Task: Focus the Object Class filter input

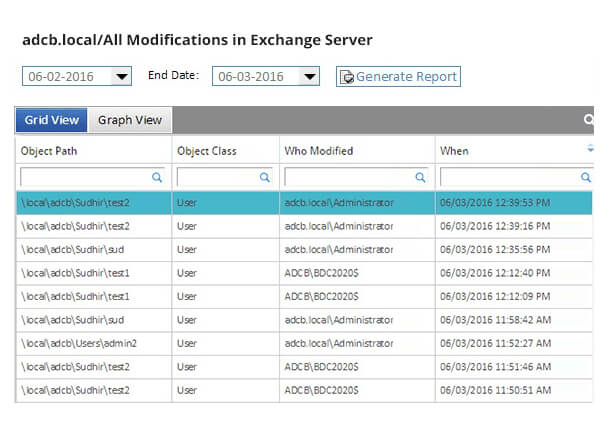Action: [x=225, y=177]
